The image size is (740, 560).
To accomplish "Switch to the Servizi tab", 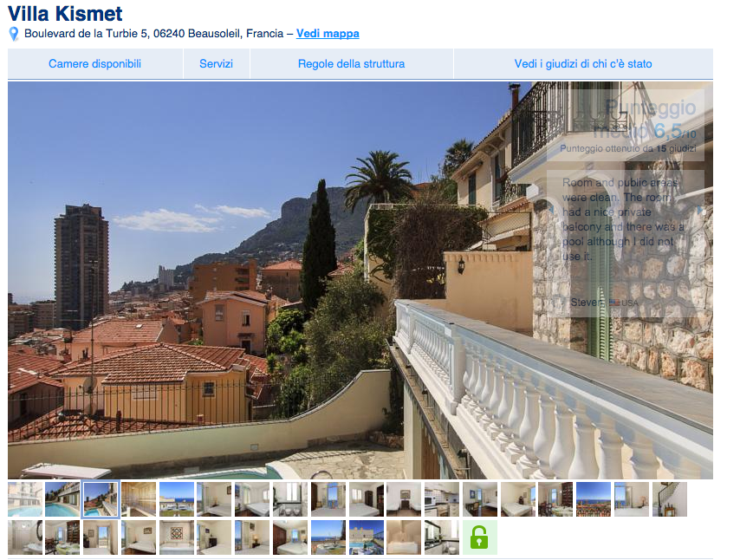I will click(x=216, y=64).
